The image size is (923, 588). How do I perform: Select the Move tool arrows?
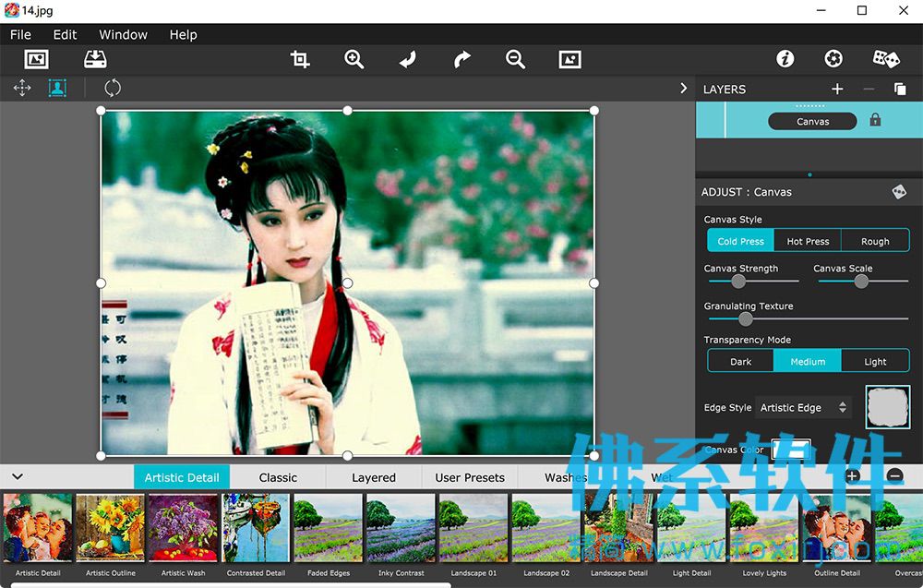click(x=22, y=89)
